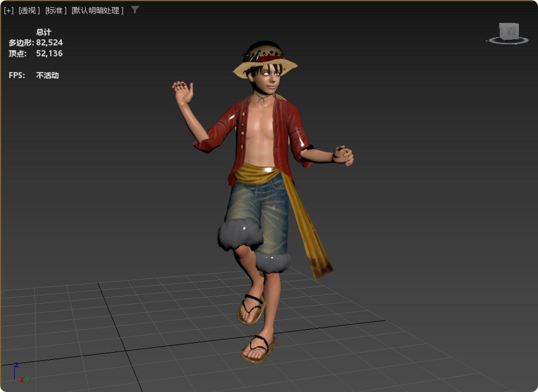Click the ViewCube compass ring

tap(508, 40)
